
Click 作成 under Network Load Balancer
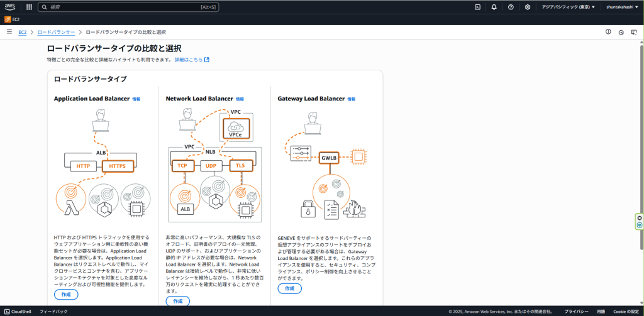pyautogui.click(x=178, y=301)
